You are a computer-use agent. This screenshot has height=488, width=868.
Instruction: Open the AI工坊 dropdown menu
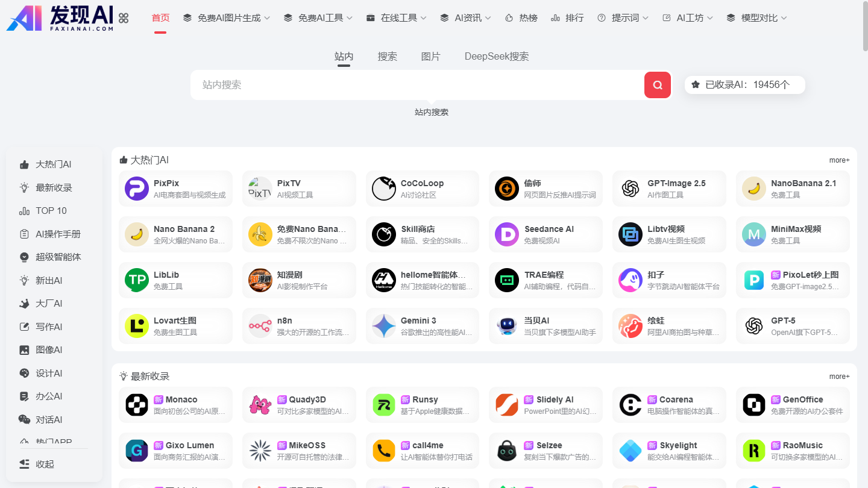pyautogui.click(x=687, y=18)
